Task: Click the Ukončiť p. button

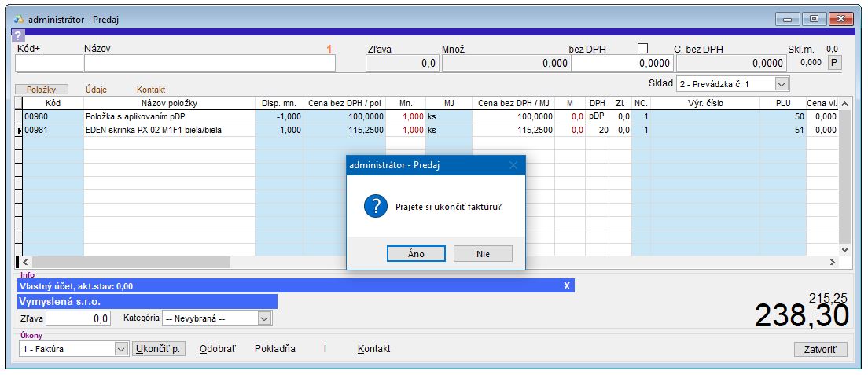Action: 159,349
